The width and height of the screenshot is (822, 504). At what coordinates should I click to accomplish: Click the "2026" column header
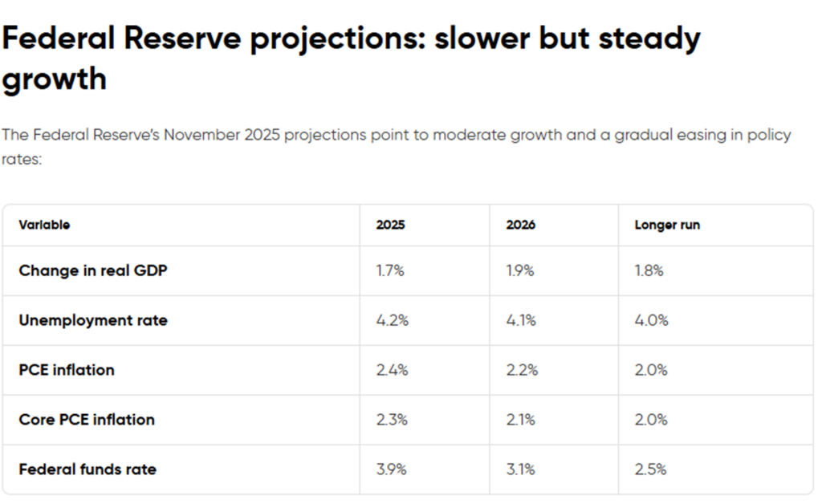pyautogui.click(x=520, y=225)
